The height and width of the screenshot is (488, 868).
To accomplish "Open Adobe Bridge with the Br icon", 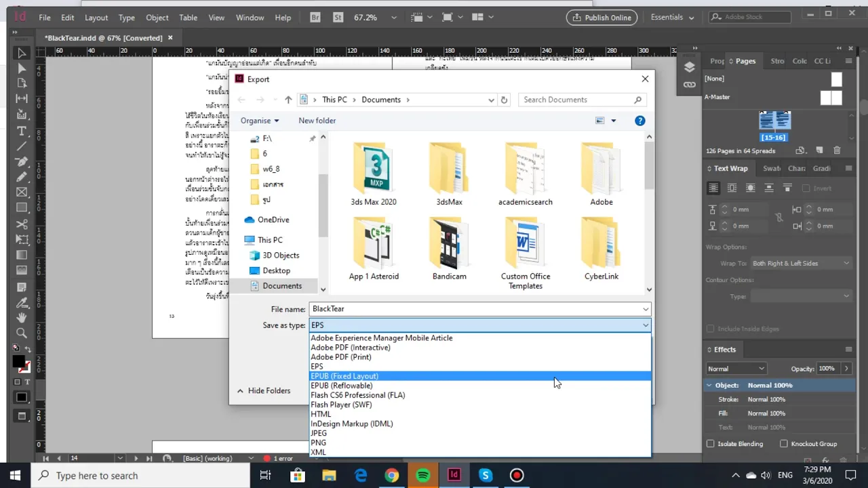I will pyautogui.click(x=315, y=17).
